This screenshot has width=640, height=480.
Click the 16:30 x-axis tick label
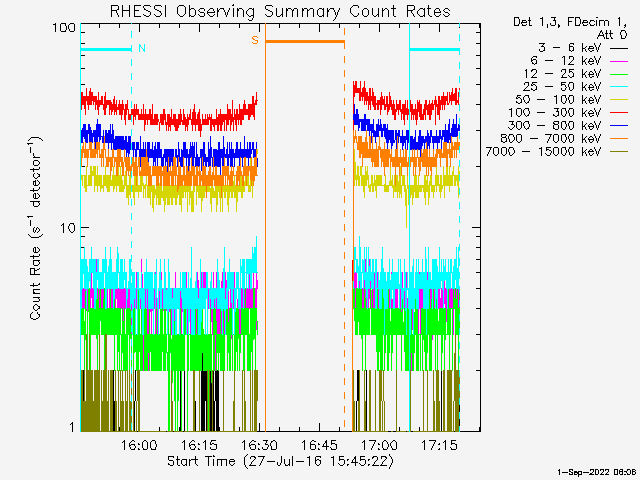[x=259, y=445]
